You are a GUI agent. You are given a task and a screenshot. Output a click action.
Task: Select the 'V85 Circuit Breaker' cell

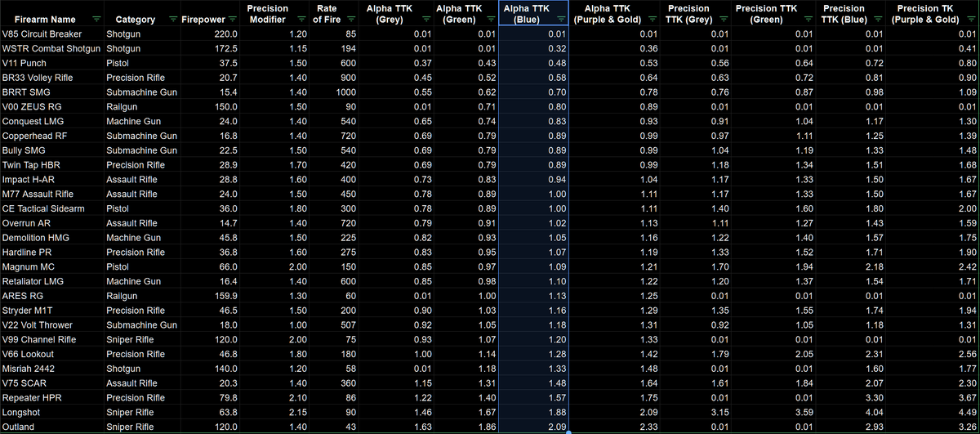[x=51, y=34]
